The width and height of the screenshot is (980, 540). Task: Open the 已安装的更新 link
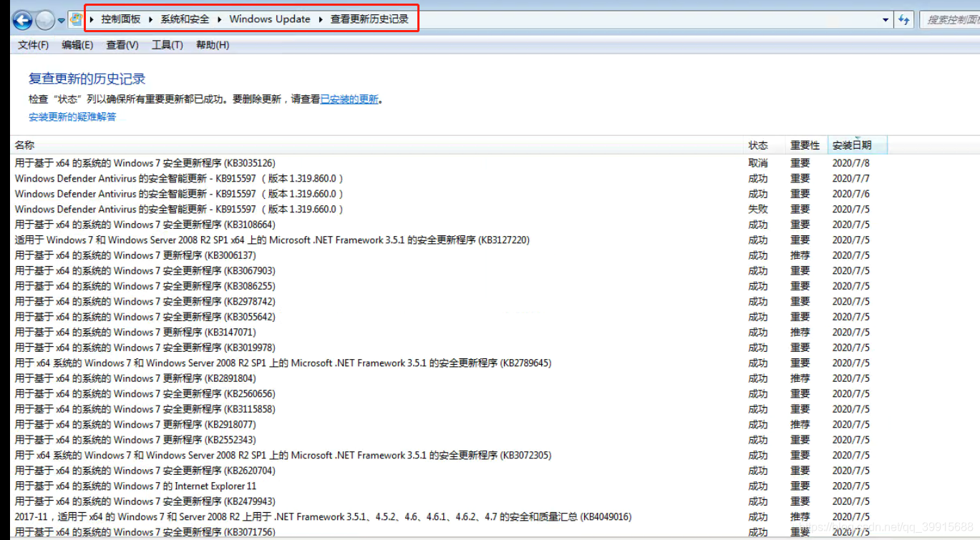pos(349,99)
